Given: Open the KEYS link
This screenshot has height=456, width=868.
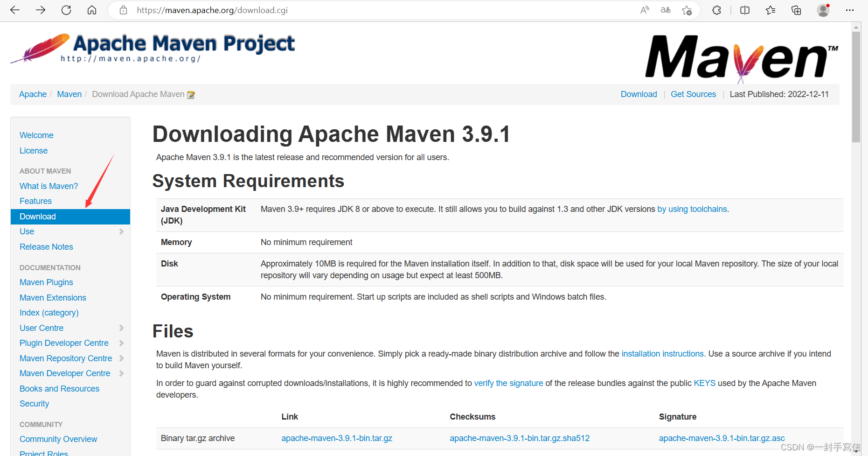Looking at the screenshot, I should [x=704, y=383].
